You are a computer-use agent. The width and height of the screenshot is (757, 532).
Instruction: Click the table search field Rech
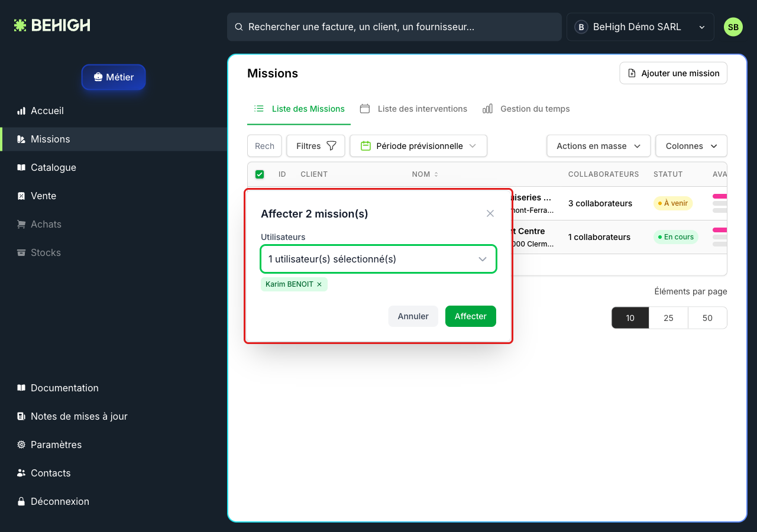(264, 146)
